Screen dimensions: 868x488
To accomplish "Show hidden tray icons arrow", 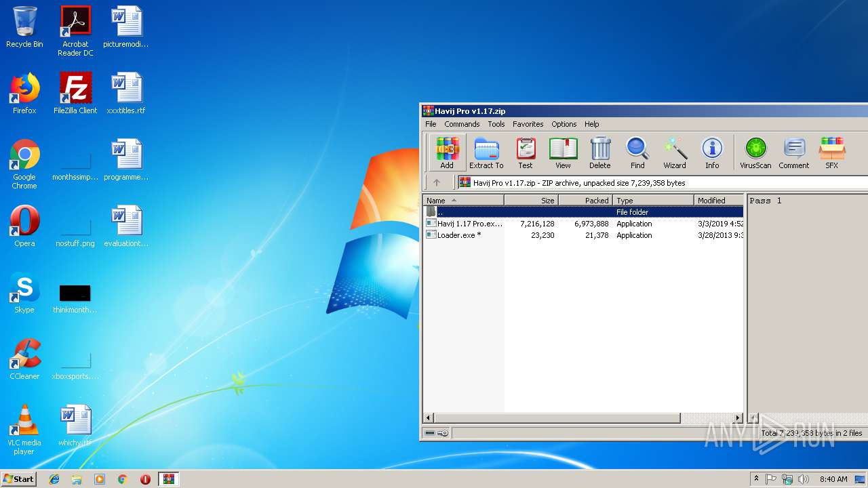I will [756, 479].
